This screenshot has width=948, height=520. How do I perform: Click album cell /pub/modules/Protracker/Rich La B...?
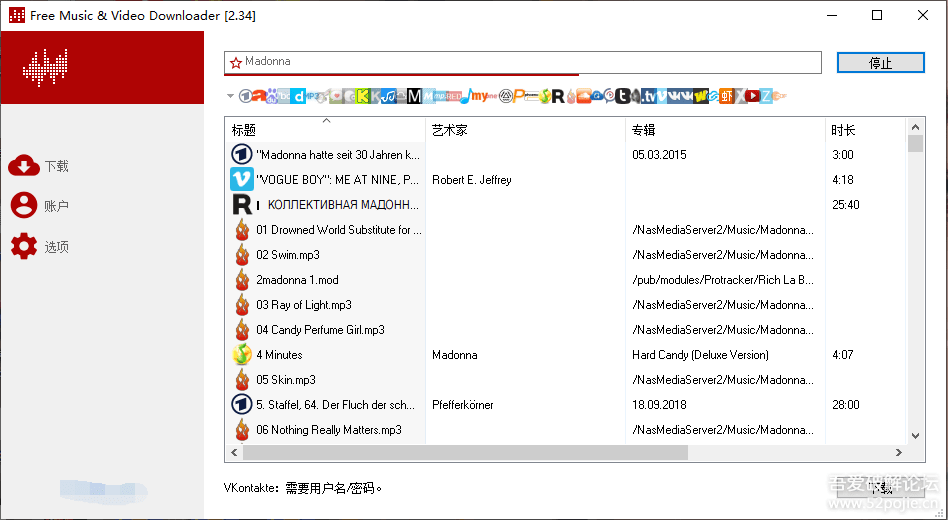(722, 280)
